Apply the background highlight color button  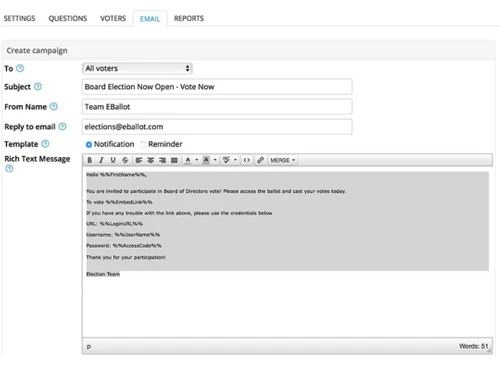[x=206, y=160]
